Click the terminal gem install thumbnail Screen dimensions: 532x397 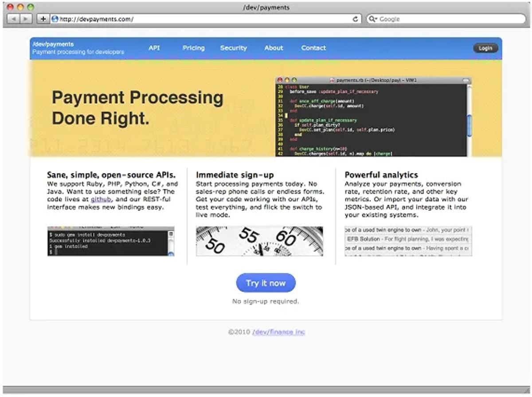pos(111,241)
